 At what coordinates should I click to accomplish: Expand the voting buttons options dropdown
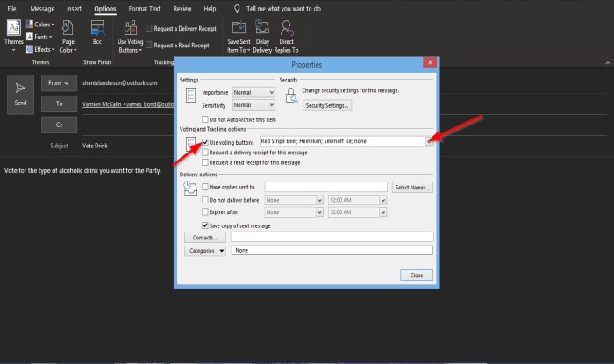(429, 141)
